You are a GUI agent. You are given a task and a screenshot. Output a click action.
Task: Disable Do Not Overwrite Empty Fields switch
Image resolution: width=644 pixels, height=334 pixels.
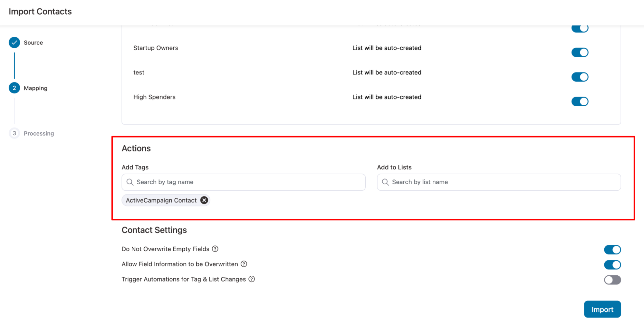coord(612,250)
